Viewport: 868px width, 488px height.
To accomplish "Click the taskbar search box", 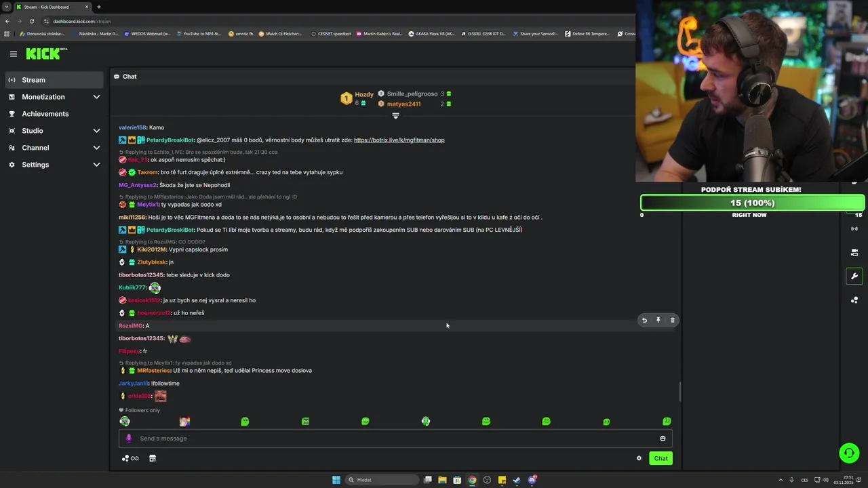I will pos(382,480).
